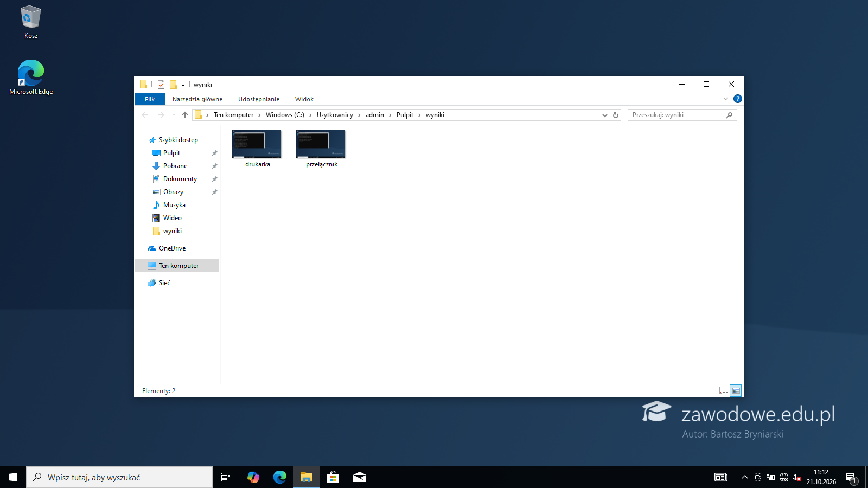Go up one folder level arrow
The width and height of the screenshot is (868, 488).
(x=185, y=115)
